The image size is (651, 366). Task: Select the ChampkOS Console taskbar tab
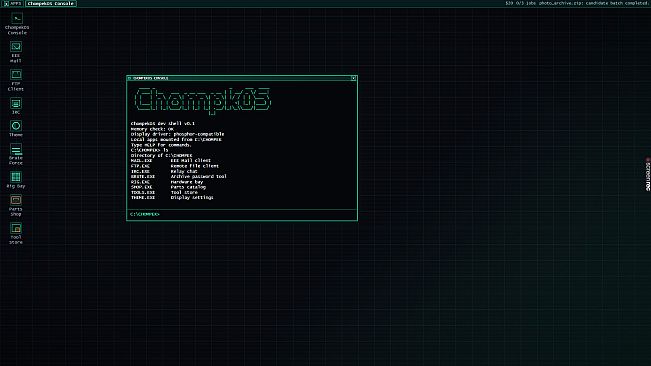51,3
